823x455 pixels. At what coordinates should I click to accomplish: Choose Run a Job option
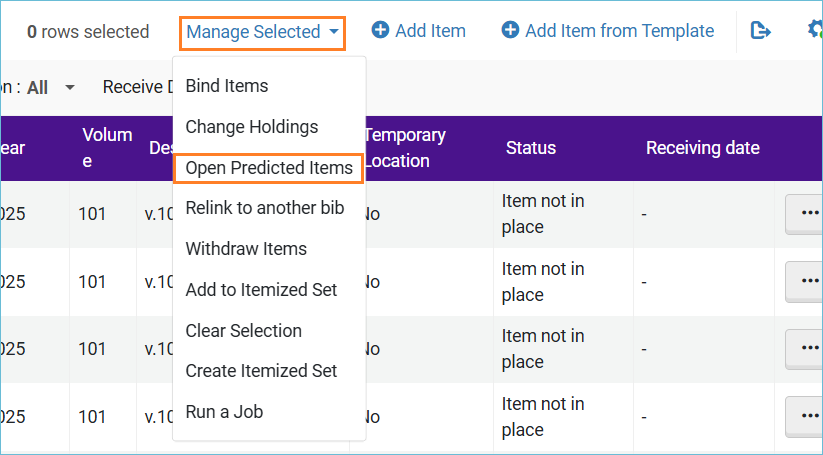click(x=224, y=412)
